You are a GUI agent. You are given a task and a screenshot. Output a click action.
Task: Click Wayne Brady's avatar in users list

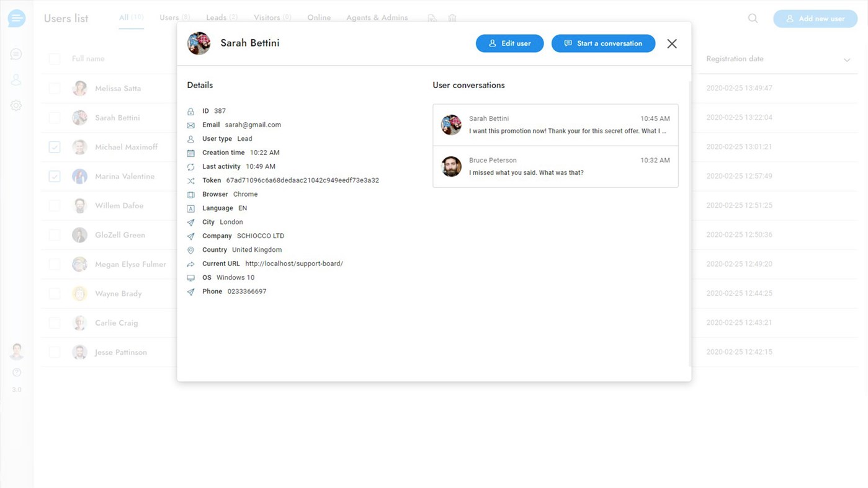[x=79, y=293]
